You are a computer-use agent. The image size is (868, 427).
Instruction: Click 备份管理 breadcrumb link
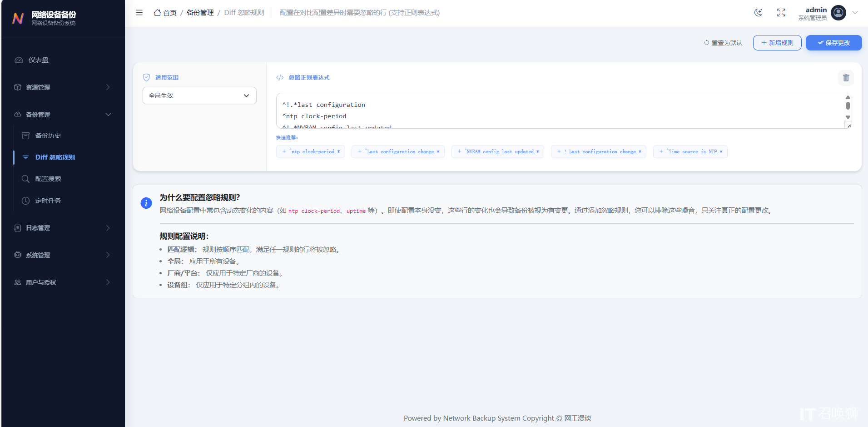tap(200, 13)
